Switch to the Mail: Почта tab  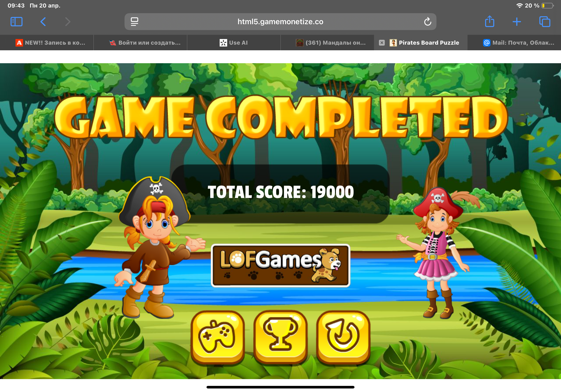click(x=518, y=43)
